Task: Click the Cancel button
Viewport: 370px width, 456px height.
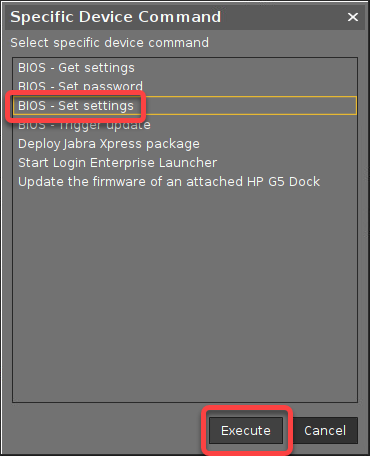Action: pyautogui.click(x=325, y=430)
